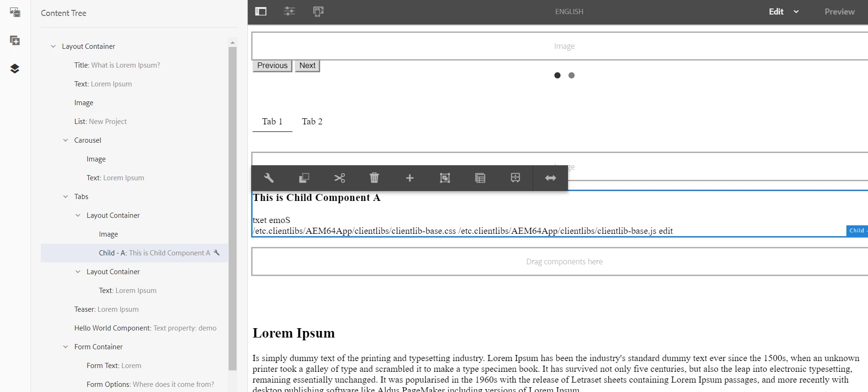868x392 pixels.
Task: Switch to Tab 1
Action: pyautogui.click(x=272, y=122)
